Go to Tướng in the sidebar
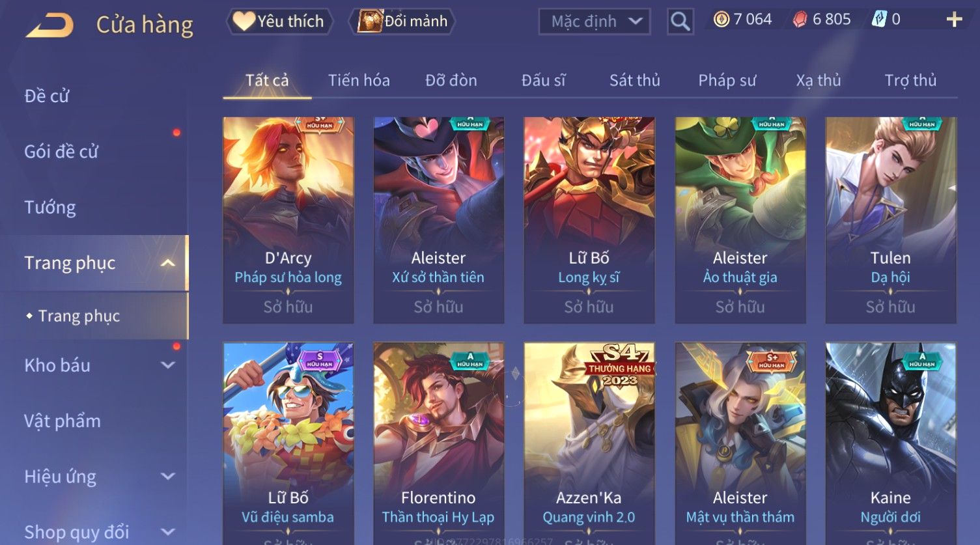The width and height of the screenshot is (980, 545). pos(50,207)
